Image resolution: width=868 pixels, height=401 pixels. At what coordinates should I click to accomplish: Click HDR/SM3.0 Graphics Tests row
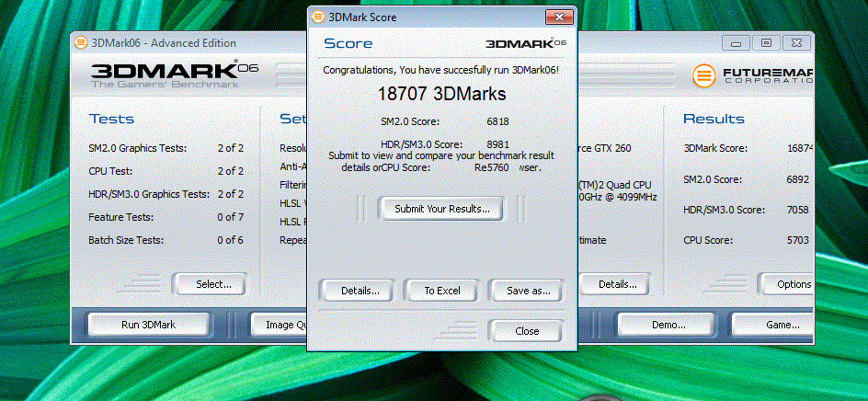click(166, 194)
